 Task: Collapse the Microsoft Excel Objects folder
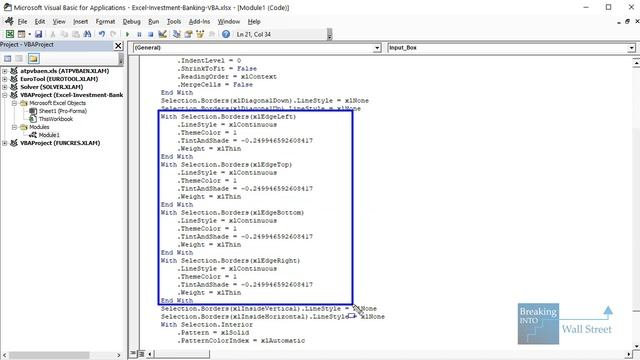[14, 103]
